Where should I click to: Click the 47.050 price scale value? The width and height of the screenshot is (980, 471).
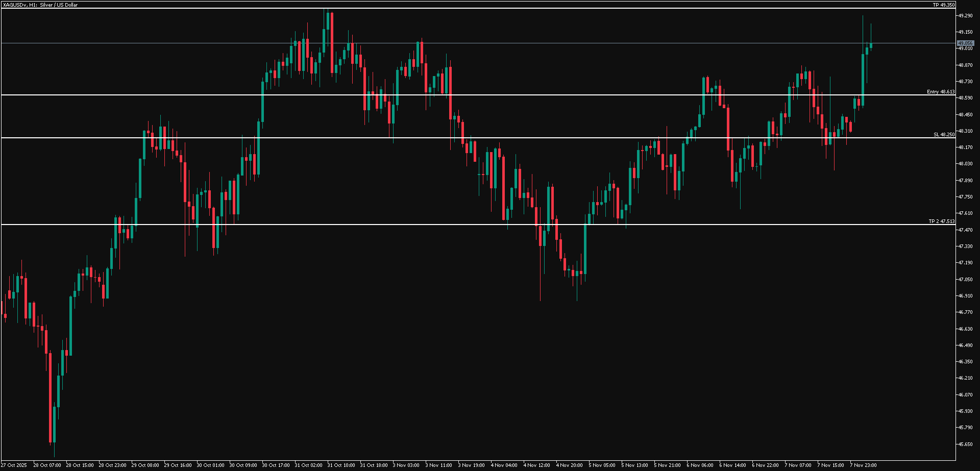click(x=965, y=280)
